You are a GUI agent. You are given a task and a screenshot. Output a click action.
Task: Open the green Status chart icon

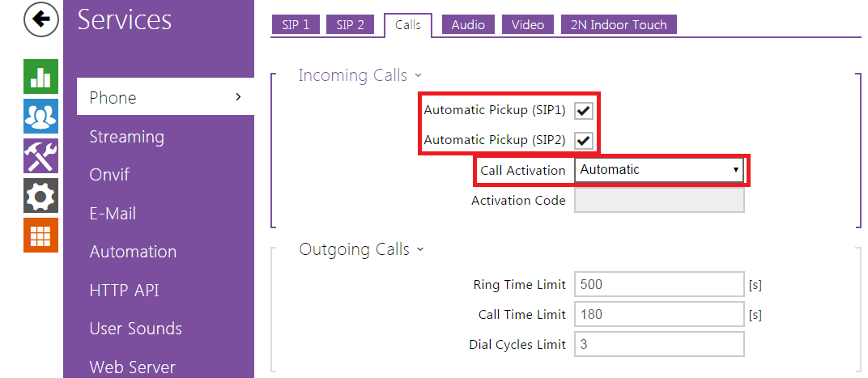pos(40,77)
